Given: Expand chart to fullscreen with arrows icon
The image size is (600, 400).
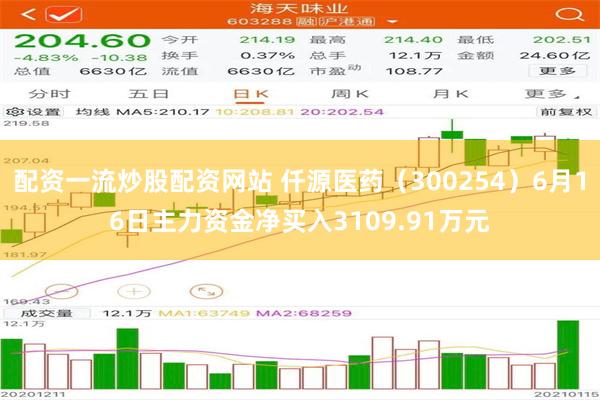Looking at the screenshot, I should pyautogui.click(x=206, y=292).
